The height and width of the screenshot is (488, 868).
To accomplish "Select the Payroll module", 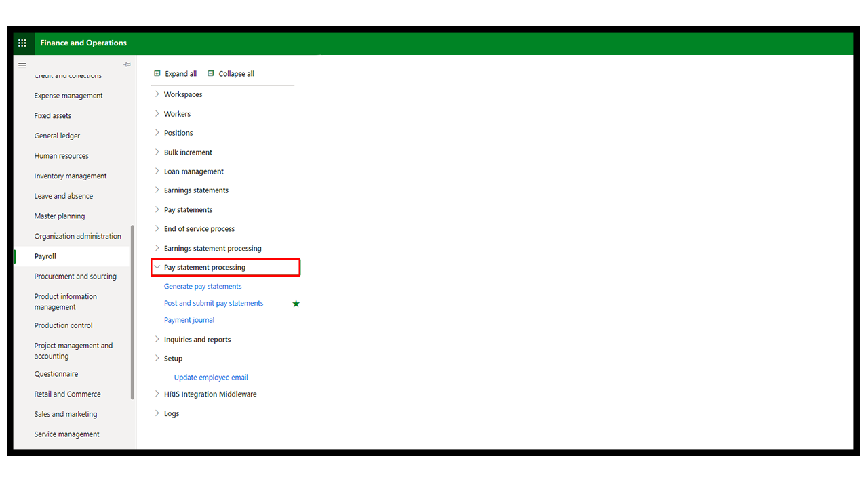I will tap(45, 256).
